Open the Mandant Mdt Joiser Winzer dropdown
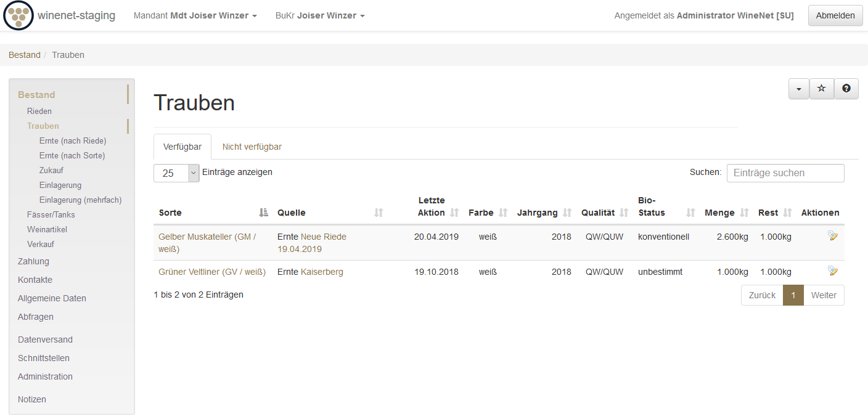The image size is (868, 419). pos(195,15)
